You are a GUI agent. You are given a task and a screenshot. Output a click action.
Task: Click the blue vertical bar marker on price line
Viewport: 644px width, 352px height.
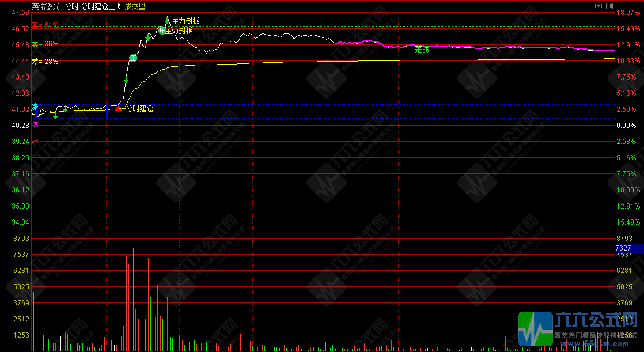(107, 111)
